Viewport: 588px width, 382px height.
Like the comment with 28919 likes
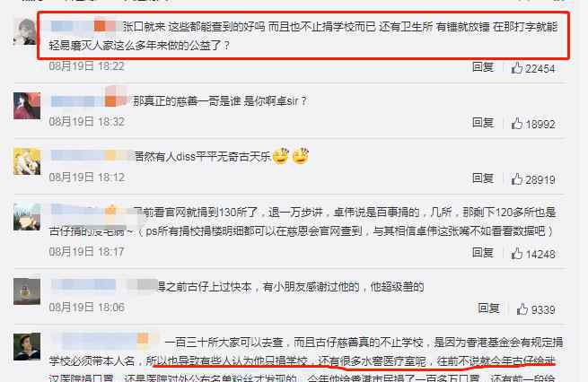(517, 178)
